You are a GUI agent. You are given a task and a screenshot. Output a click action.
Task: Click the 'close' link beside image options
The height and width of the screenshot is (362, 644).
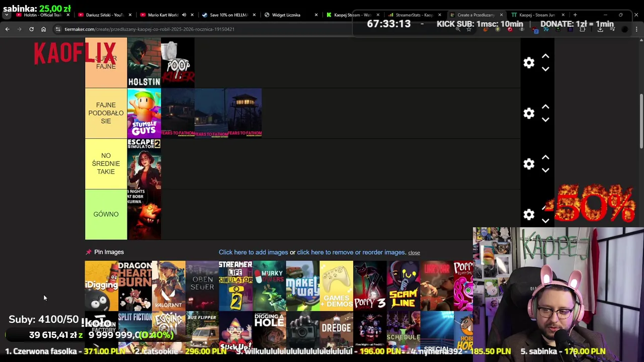point(414,252)
